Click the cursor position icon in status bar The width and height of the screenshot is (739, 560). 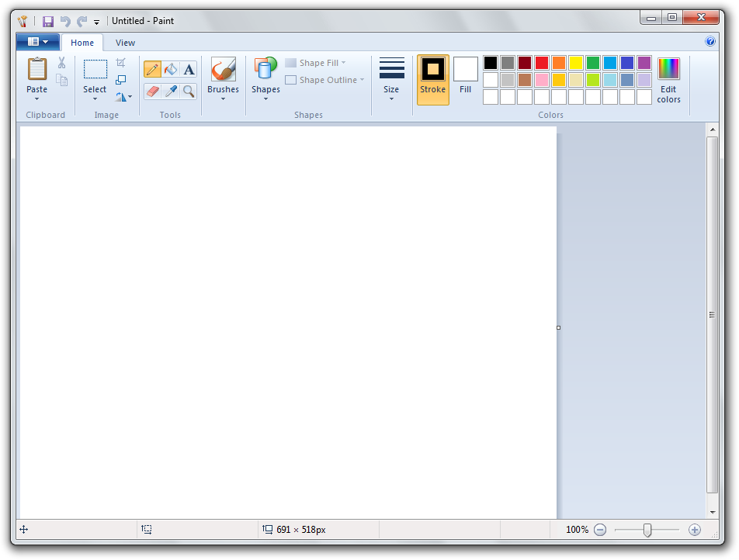tap(23, 530)
